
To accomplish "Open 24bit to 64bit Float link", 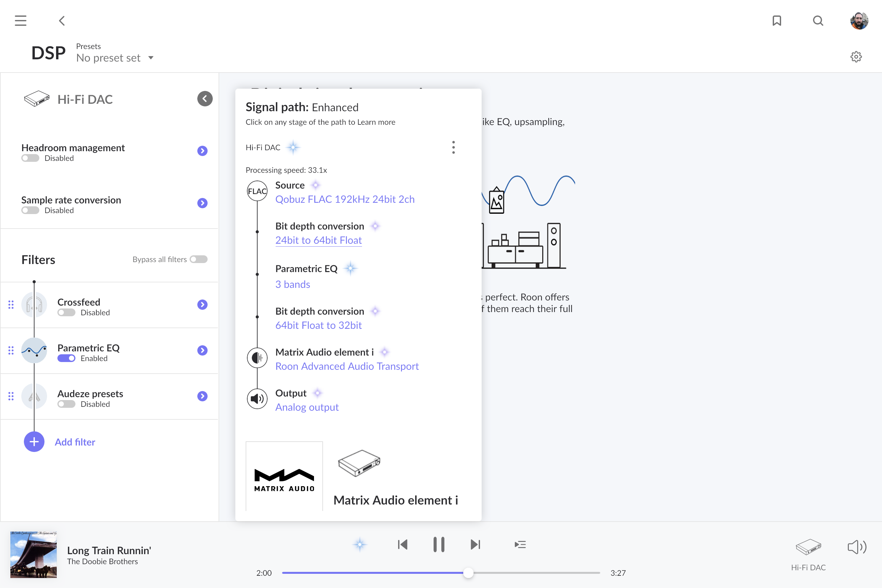I will (x=318, y=240).
